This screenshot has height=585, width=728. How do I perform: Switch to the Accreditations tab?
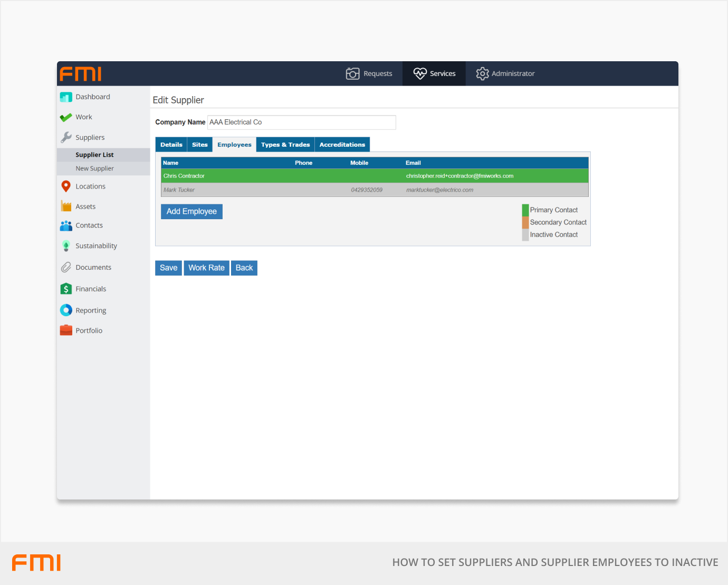342,145
